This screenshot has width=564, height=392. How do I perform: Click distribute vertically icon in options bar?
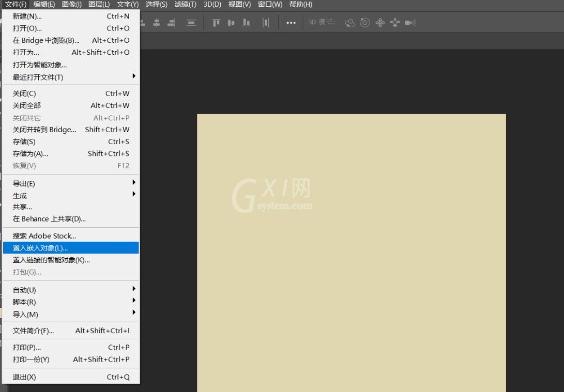[191, 23]
